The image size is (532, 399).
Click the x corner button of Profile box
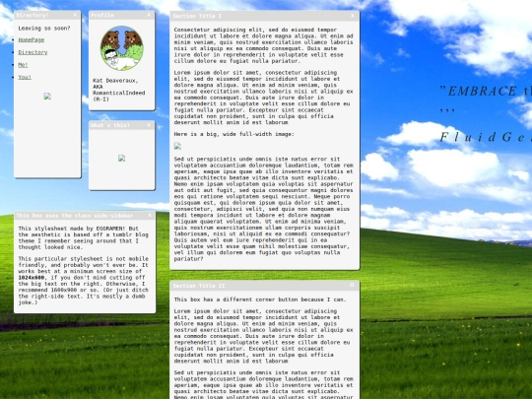tap(149, 15)
